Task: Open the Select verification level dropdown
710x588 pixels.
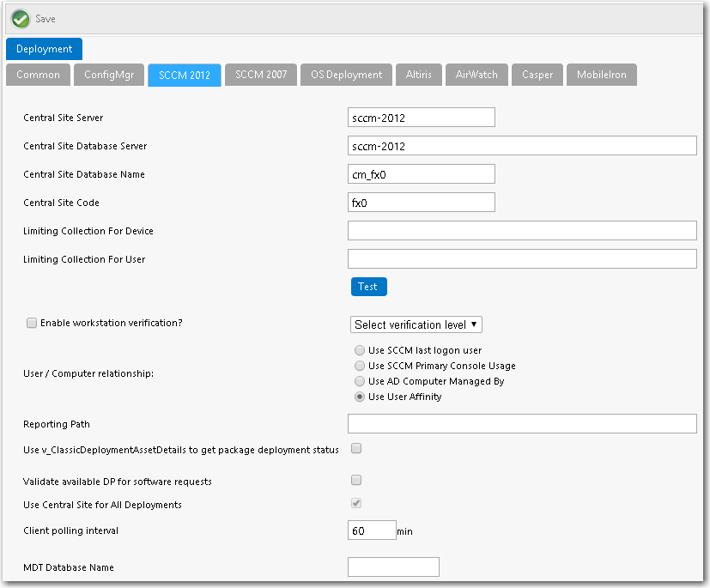Action: click(x=416, y=324)
